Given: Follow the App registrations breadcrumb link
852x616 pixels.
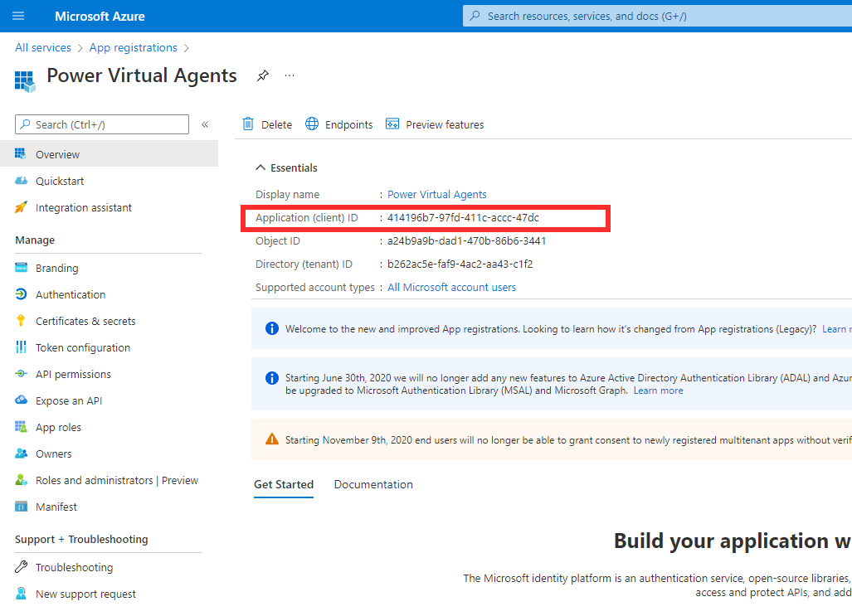Looking at the screenshot, I should click(x=133, y=47).
